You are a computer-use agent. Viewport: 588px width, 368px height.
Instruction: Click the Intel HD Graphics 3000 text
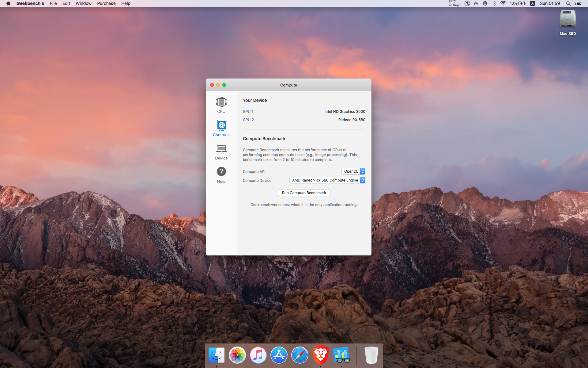click(345, 112)
